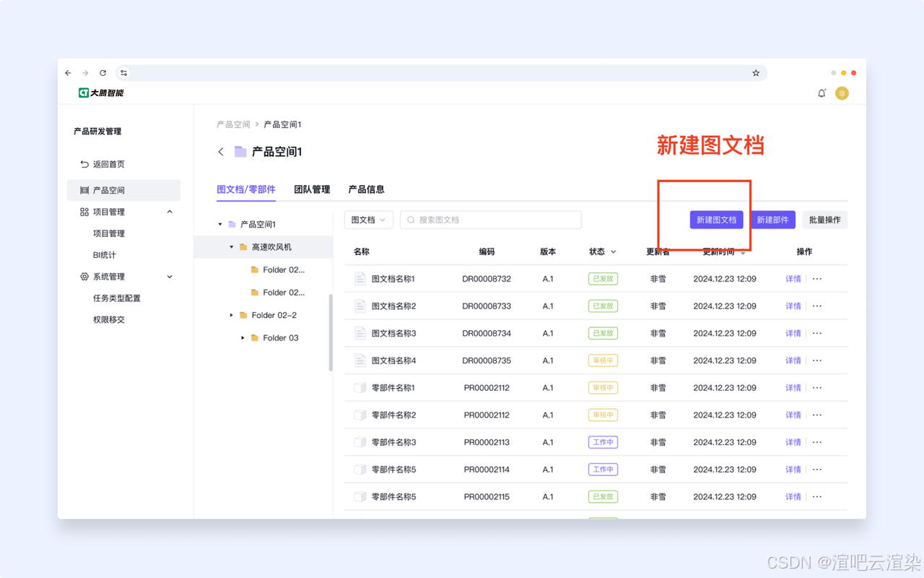
Task: Click the document icon of 图文档名称4
Action: 360,361
